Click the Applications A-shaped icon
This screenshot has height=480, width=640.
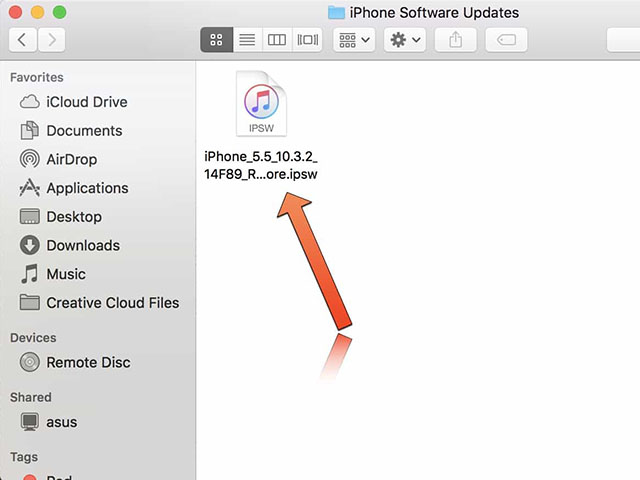pyautogui.click(x=30, y=188)
